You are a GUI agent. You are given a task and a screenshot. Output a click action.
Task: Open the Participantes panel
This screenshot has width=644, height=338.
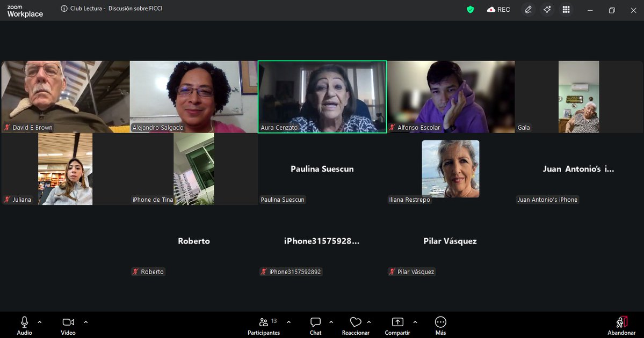coord(264,326)
